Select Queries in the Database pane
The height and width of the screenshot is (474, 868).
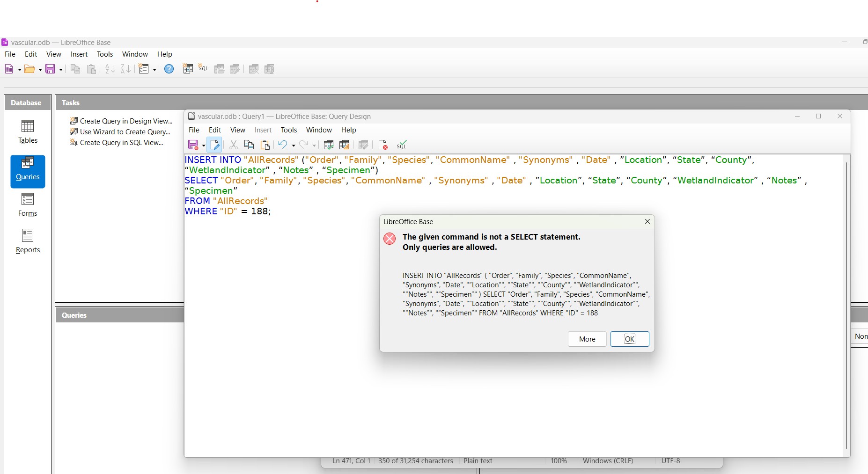[x=28, y=171]
